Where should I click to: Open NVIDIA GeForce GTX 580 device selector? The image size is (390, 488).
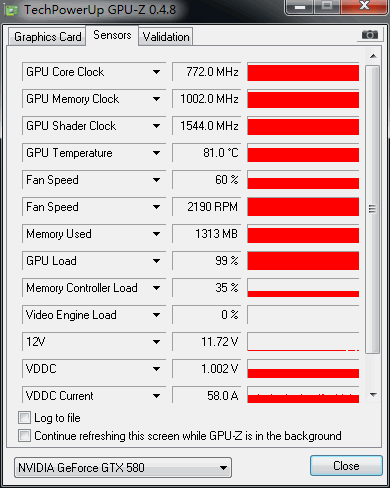coord(123,467)
